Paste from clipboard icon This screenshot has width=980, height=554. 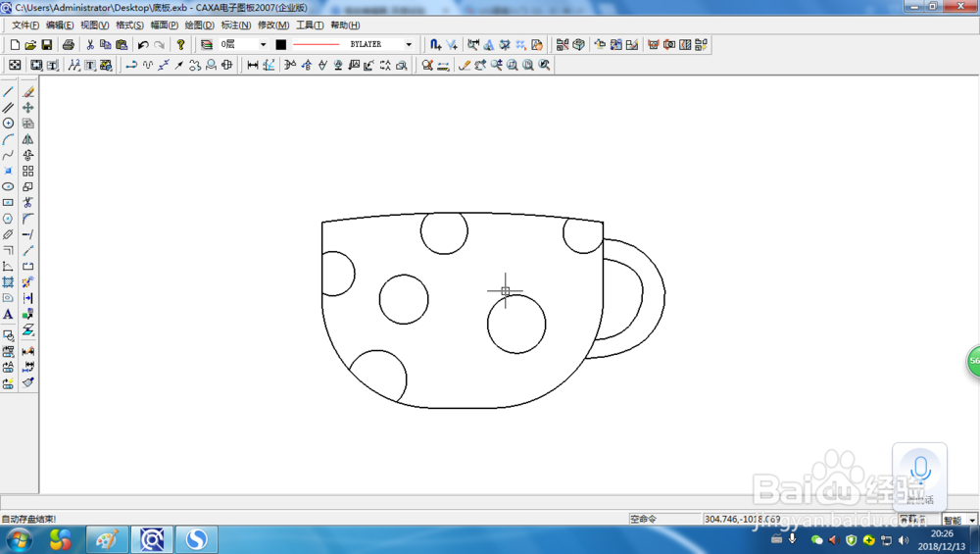(x=122, y=44)
